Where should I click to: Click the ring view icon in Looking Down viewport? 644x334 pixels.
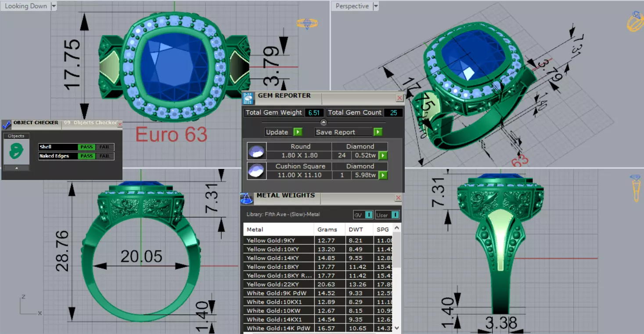click(307, 23)
